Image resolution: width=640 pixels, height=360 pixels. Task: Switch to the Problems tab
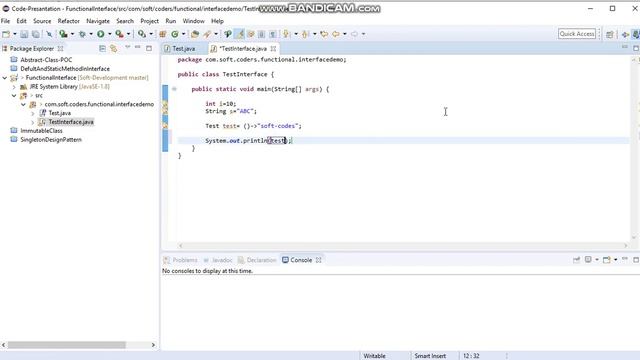180,260
